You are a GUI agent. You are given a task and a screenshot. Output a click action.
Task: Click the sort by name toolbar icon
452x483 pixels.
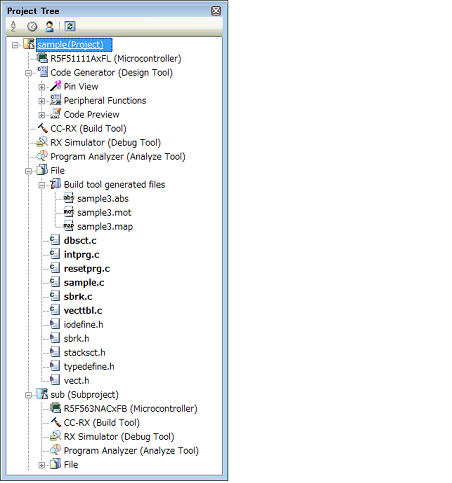pos(13,26)
